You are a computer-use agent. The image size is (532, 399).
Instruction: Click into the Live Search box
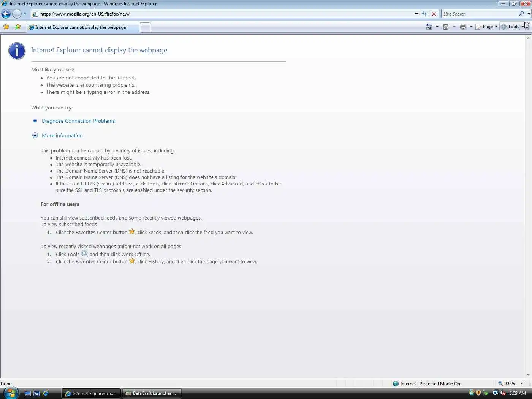[480, 14]
